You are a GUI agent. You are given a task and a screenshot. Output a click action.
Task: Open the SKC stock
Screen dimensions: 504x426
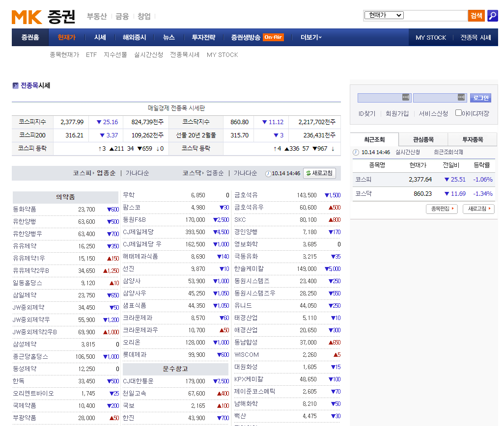click(240, 220)
